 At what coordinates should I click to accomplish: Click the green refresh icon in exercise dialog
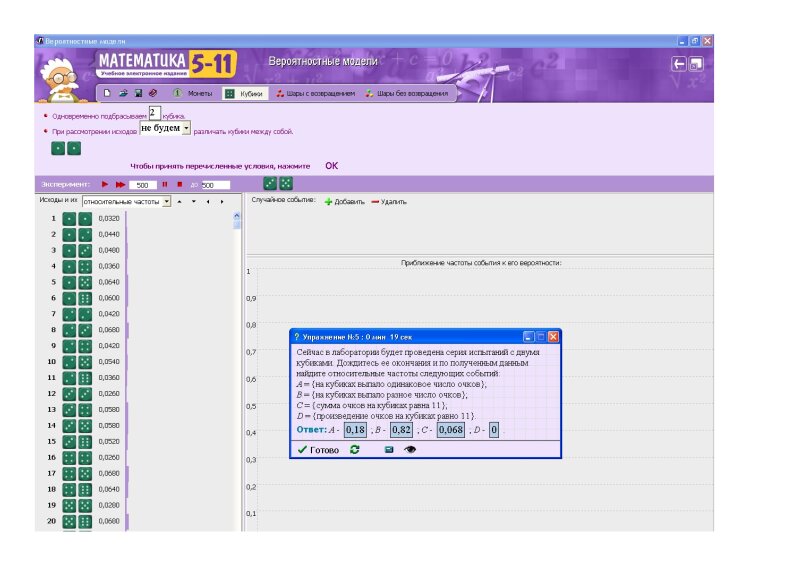[354, 450]
